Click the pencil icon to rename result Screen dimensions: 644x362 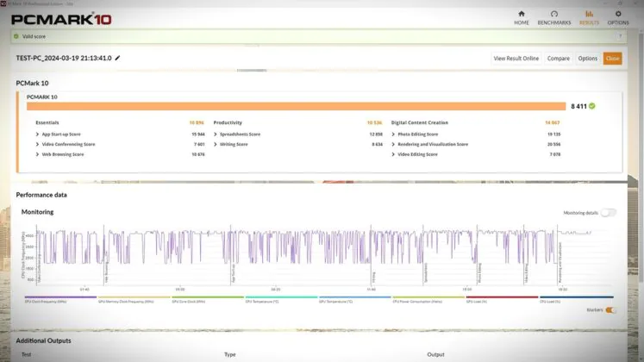117,58
